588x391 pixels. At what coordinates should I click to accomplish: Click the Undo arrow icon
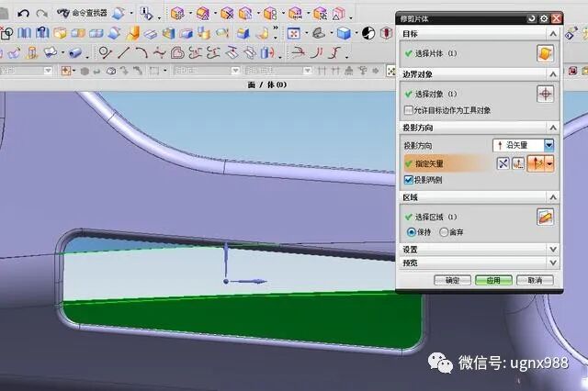coord(23,14)
